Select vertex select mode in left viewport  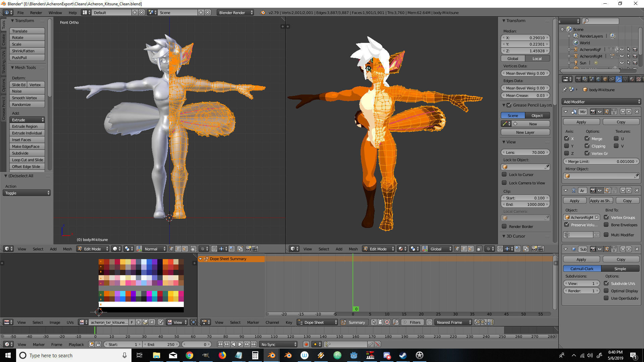tap(171, 249)
